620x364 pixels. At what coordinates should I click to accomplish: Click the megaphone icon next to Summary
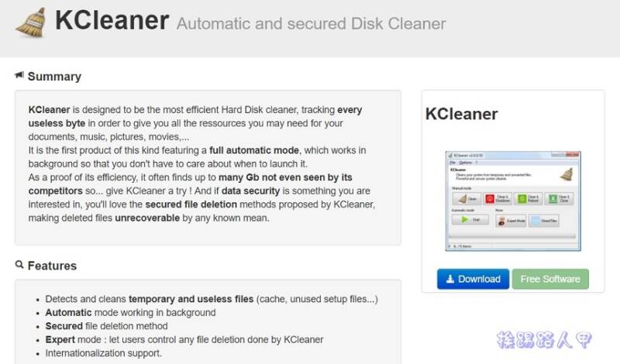tap(19, 74)
